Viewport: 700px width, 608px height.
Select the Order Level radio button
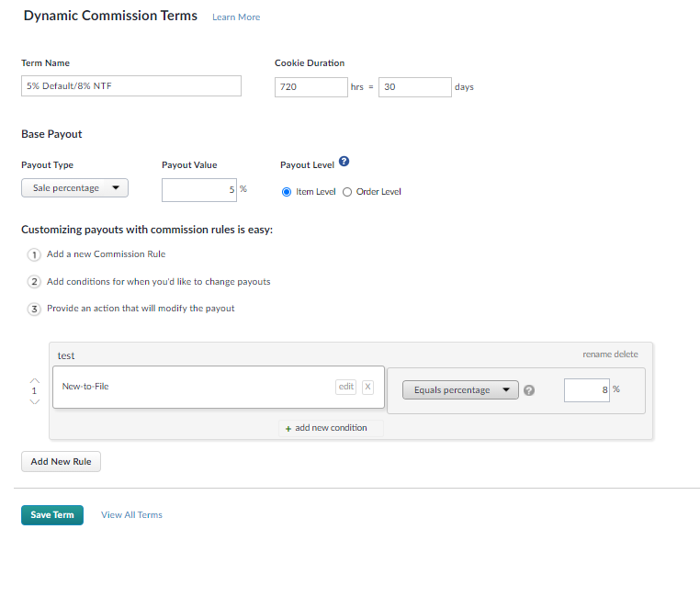347,192
